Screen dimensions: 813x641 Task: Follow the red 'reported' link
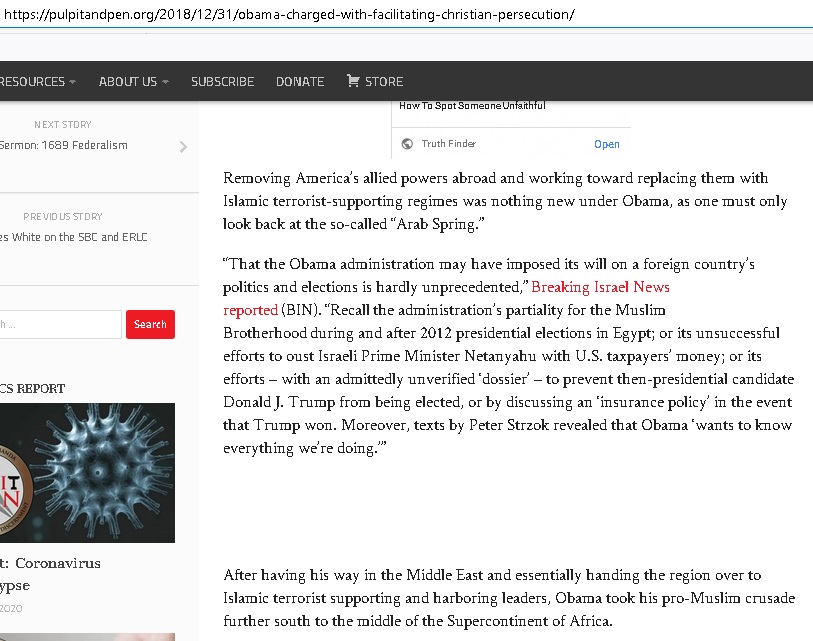[x=250, y=310]
